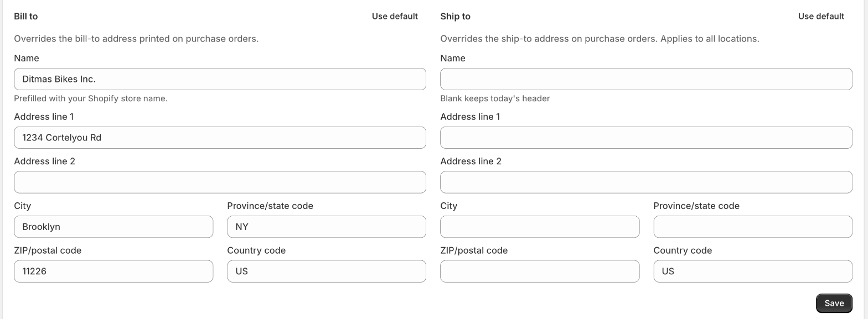Click 'Blank keeps today's header' hint
Image resolution: width=868 pixels, height=319 pixels.
pyautogui.click(x=495, y=98)
